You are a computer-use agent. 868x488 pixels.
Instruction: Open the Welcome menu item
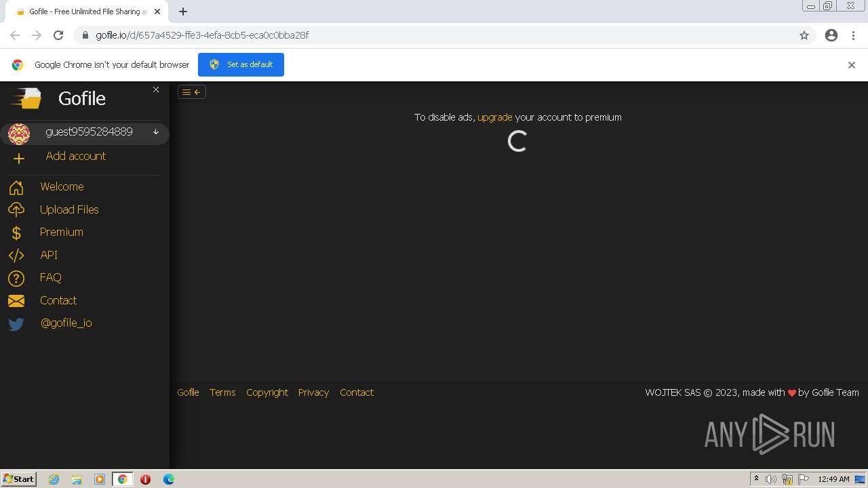[x=62, y=186]
